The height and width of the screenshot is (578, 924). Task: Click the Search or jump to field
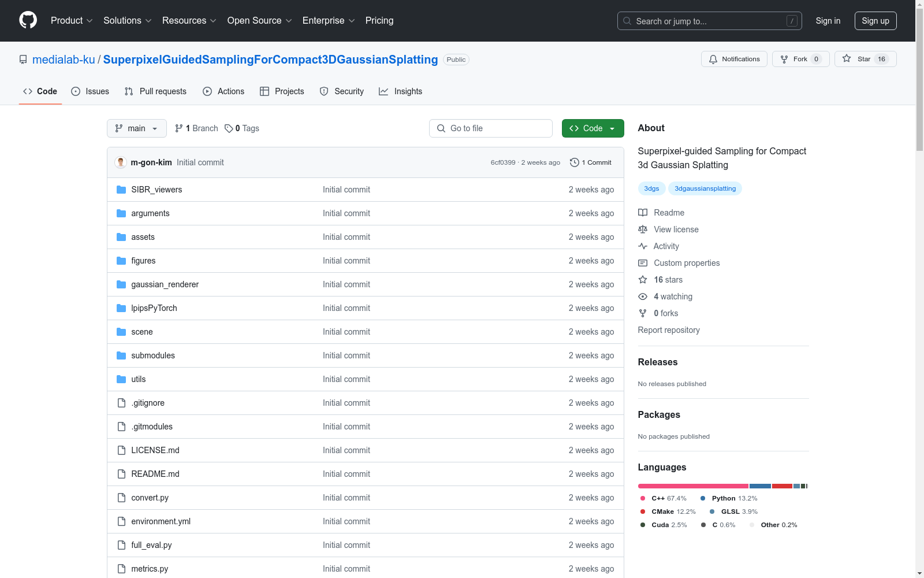710,21
